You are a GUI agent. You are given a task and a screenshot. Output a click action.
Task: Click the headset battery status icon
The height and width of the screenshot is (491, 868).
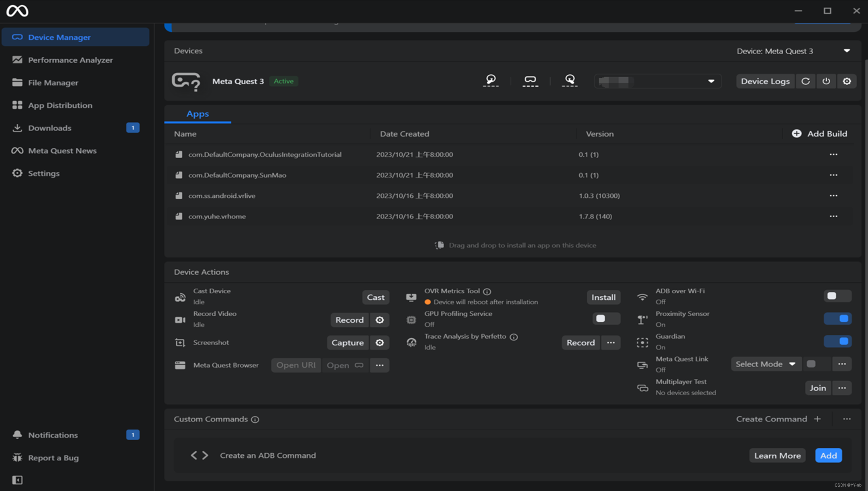530,81
